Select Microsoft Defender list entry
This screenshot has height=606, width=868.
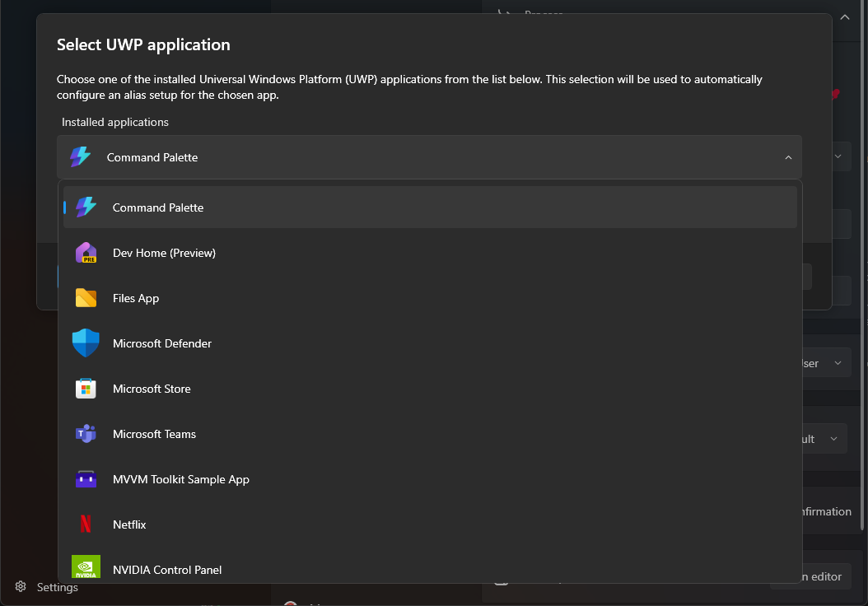(430, 343)
